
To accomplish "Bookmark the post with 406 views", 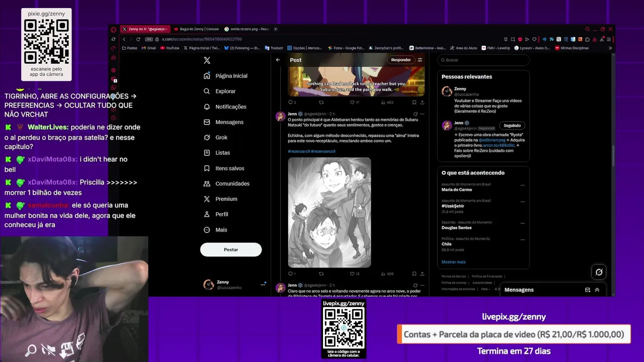I will click(x=414, y=274).
